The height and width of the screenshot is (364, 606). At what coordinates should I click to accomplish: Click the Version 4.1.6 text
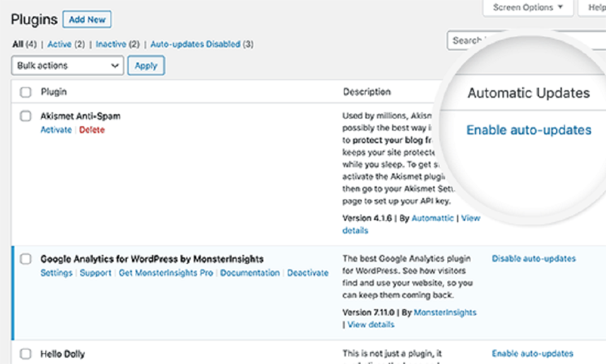pos(367,218)
